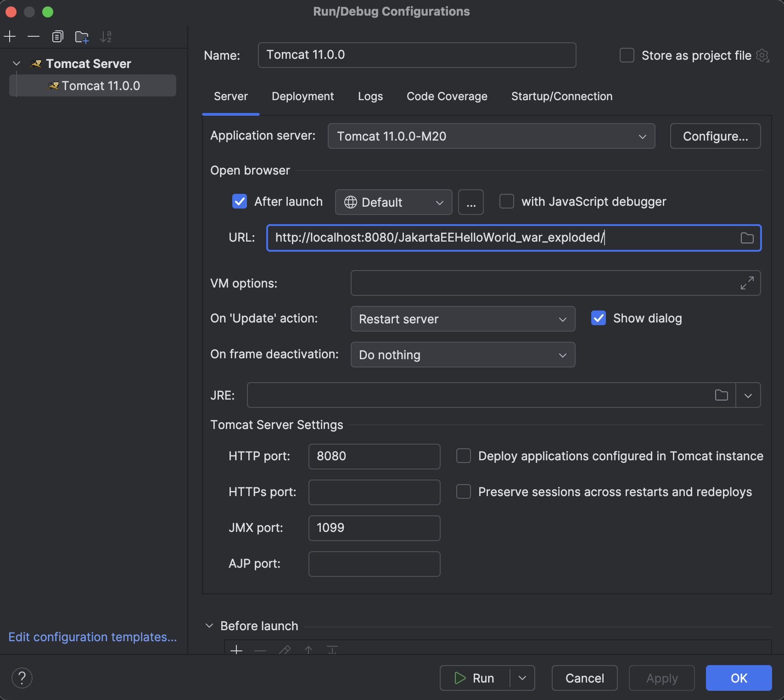
Task: Enable with JavaScript debugger
Action: pyautogui.click(x=507, y=201)
